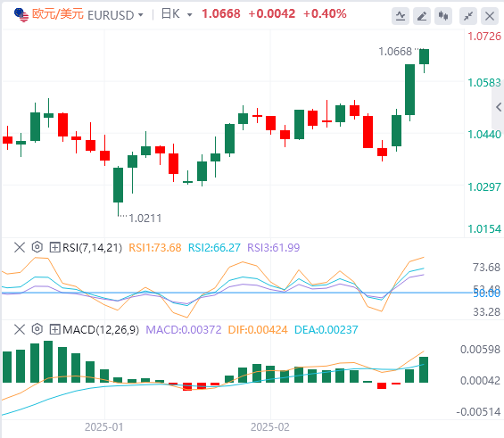Expand the right side panel arrow
This screenshot has height=438, width=504.
pyautogui.click(x=499, y=107)
